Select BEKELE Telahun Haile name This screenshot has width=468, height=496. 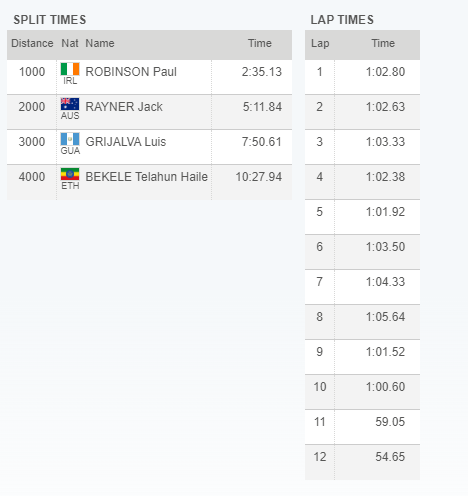[147, 177]
